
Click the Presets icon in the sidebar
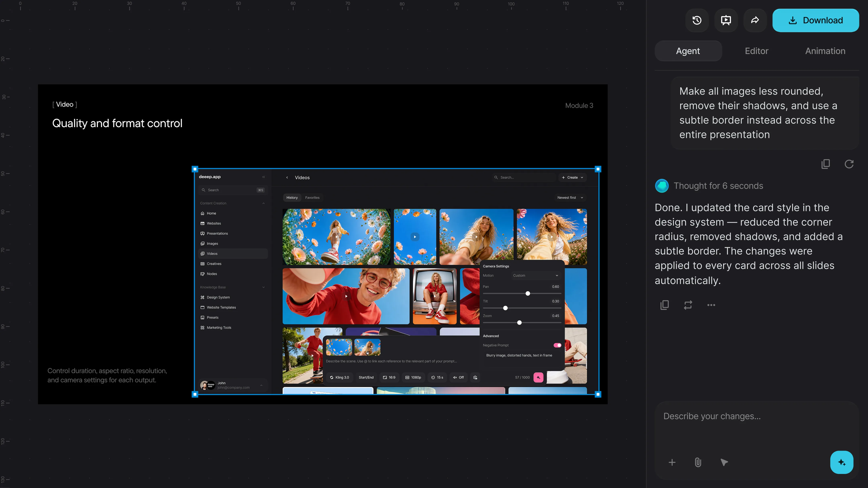point(203,318)
